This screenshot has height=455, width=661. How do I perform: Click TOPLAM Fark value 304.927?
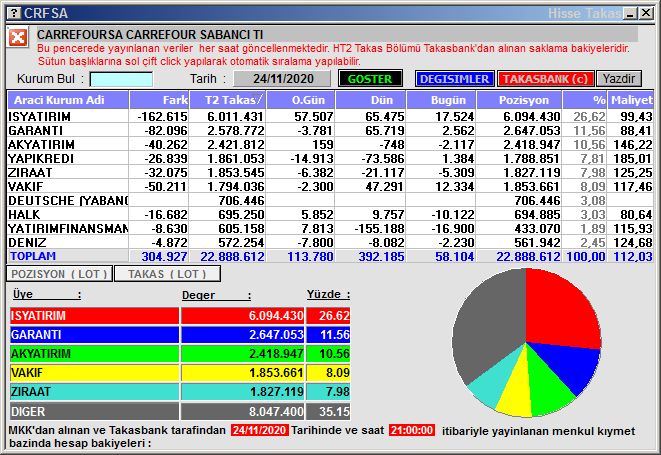(164, 256)
